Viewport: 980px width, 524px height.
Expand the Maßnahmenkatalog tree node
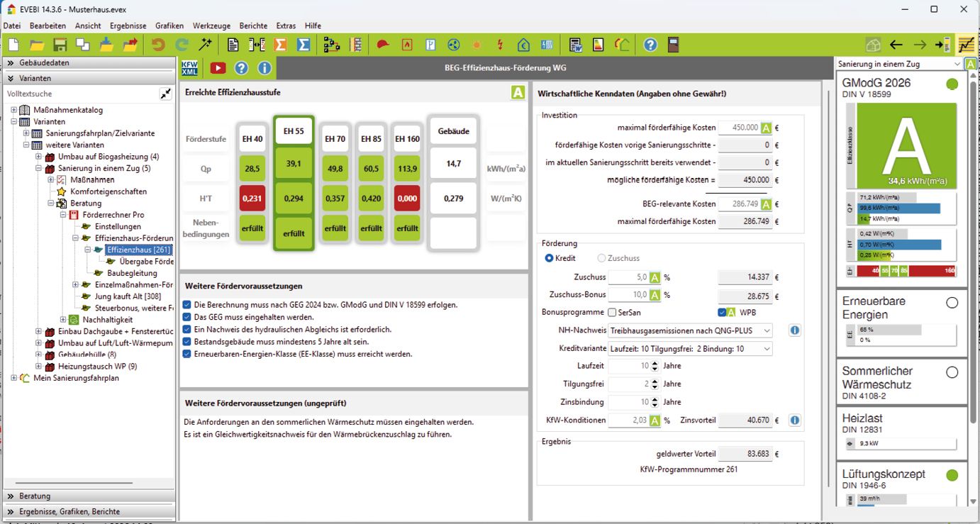coord(14,110)
